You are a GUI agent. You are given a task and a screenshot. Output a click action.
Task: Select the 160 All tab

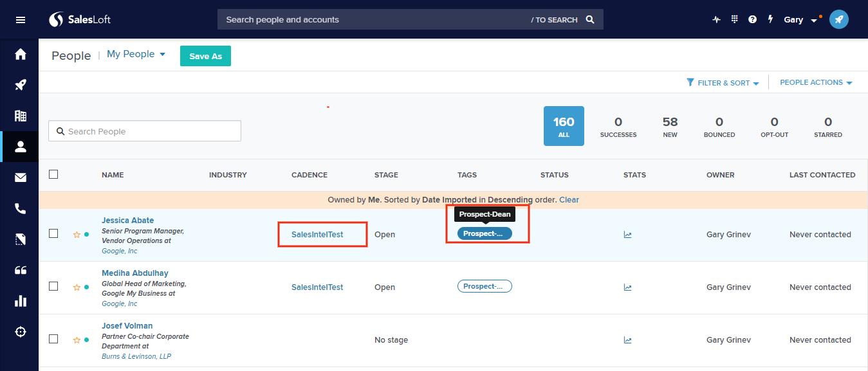coord(564,126)
